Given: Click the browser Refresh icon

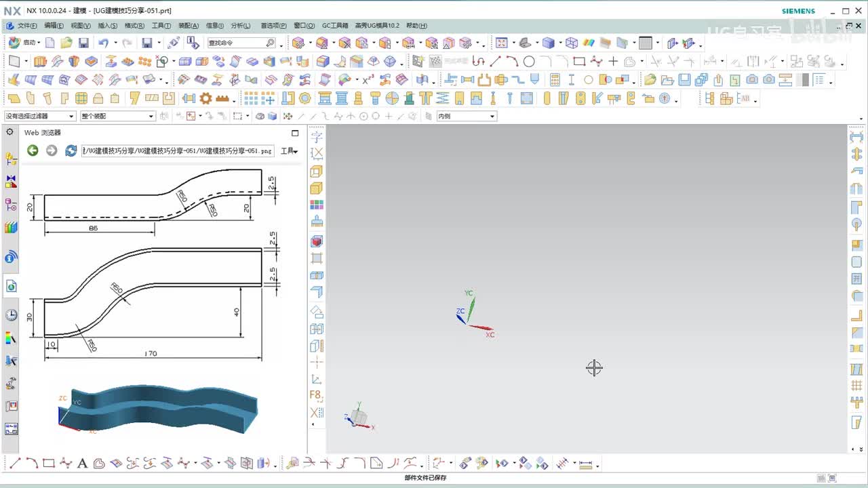Looking at the screenshot, I should (71, 150).
